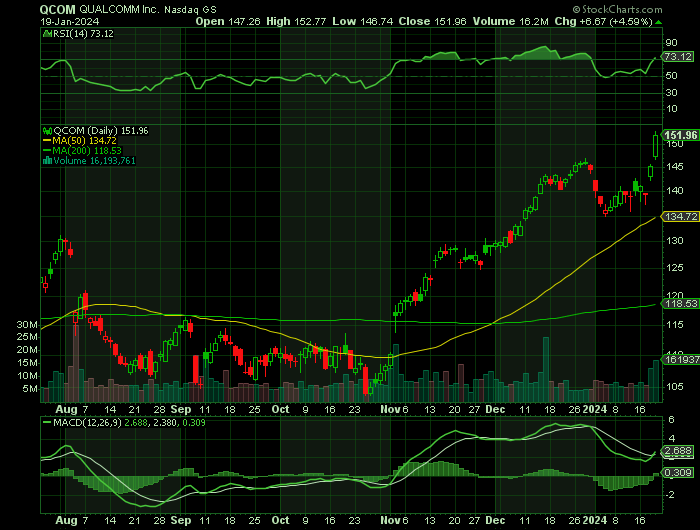Select the High 152.77 value
The image size is (700, 530).
[296, 21]
